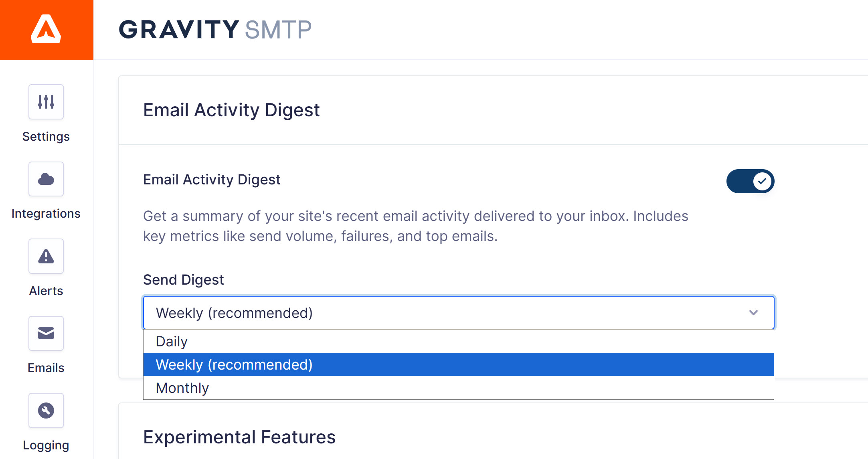Click the GRAVITY SMTP header title

215,30
